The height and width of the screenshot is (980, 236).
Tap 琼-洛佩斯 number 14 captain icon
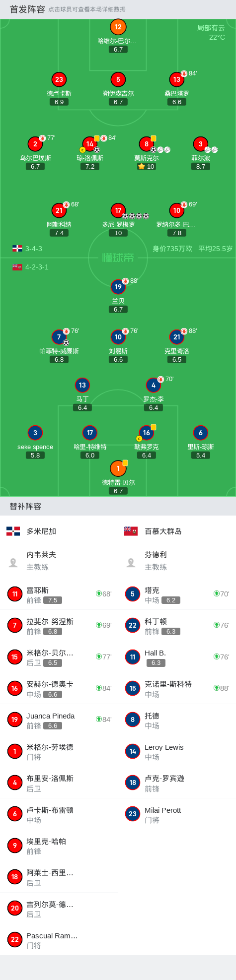point(89,144)
